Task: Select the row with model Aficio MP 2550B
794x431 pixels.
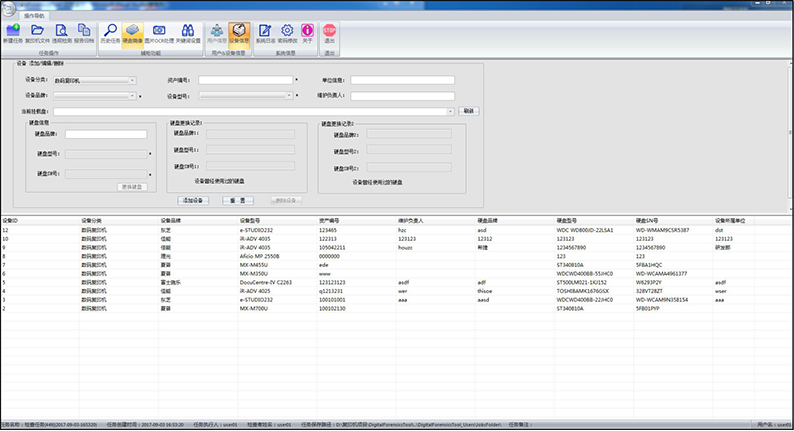Action: pyautogui.click(x=377, y=256)
